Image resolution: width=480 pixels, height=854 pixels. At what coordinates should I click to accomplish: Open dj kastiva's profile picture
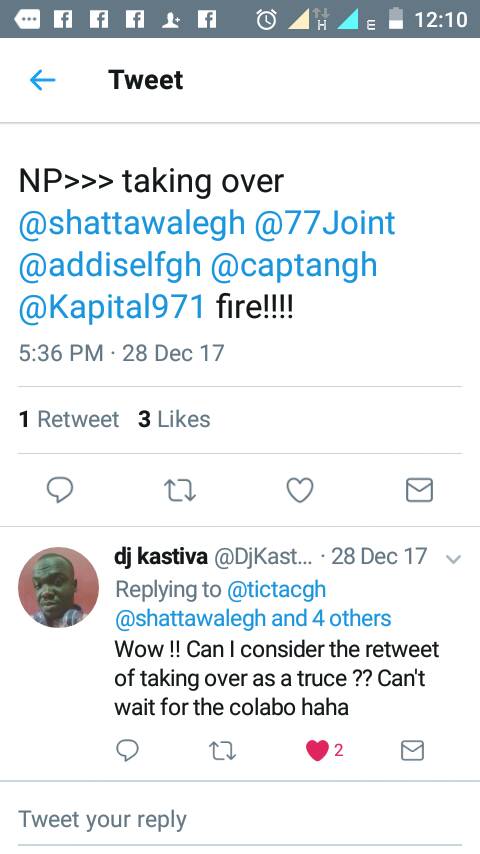[59, 587]
